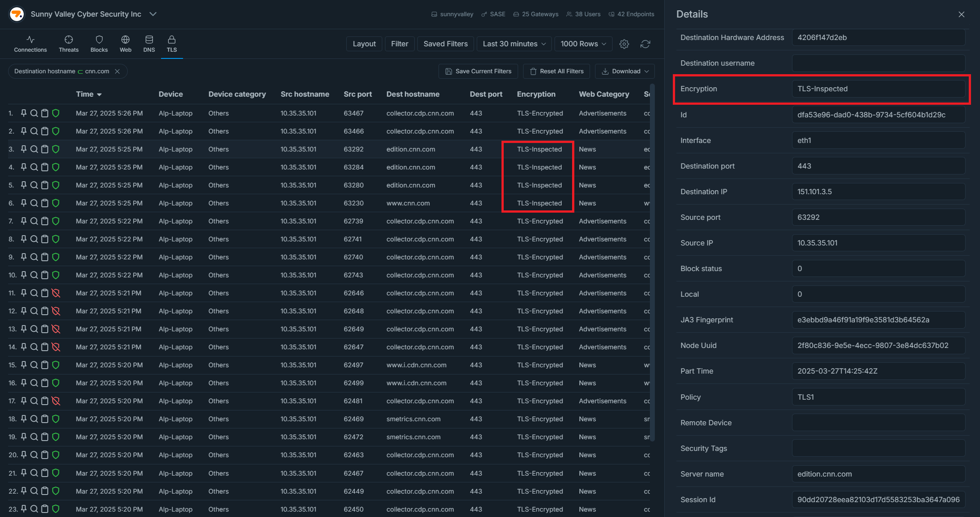Expand the Last 30 minutes time dropdown
Screen dimensions: 980x517
pyautogui.click(x=514, y=44)
